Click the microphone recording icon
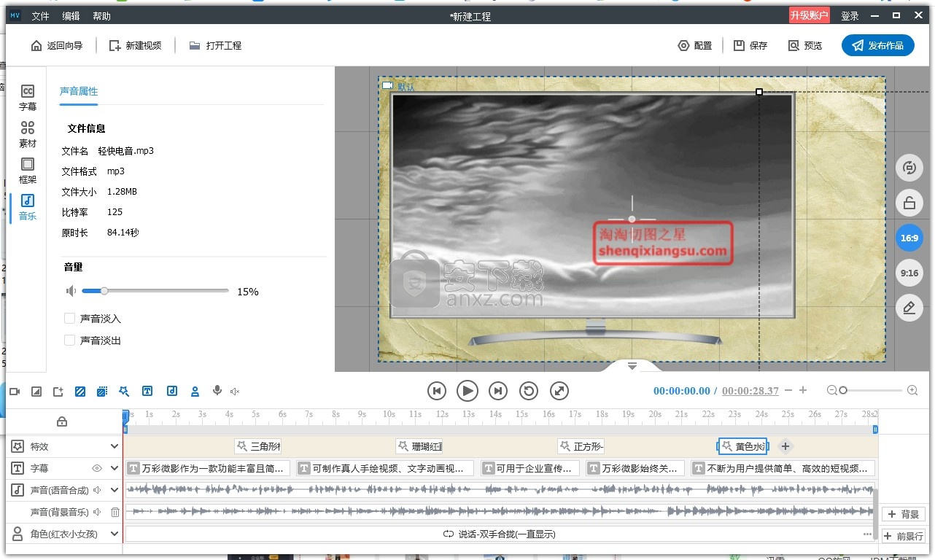 (217, 391)
